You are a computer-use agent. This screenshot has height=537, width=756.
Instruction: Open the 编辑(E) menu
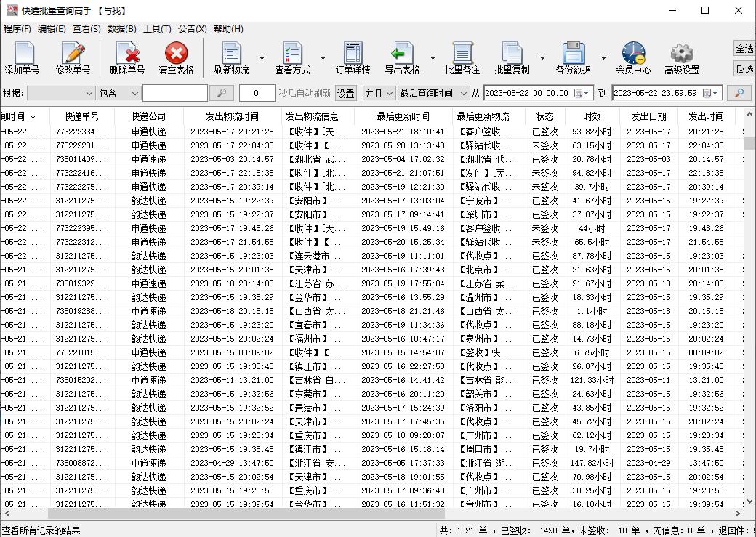52,29
